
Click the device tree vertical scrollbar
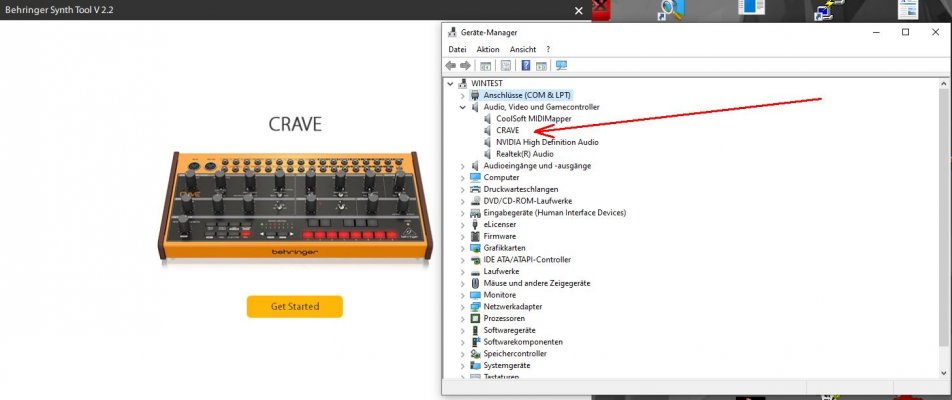click(944, 229)
